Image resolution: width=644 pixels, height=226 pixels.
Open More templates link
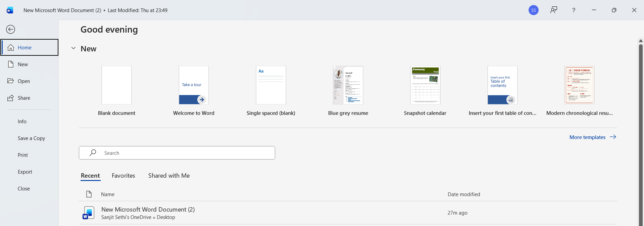coord(592,137)
